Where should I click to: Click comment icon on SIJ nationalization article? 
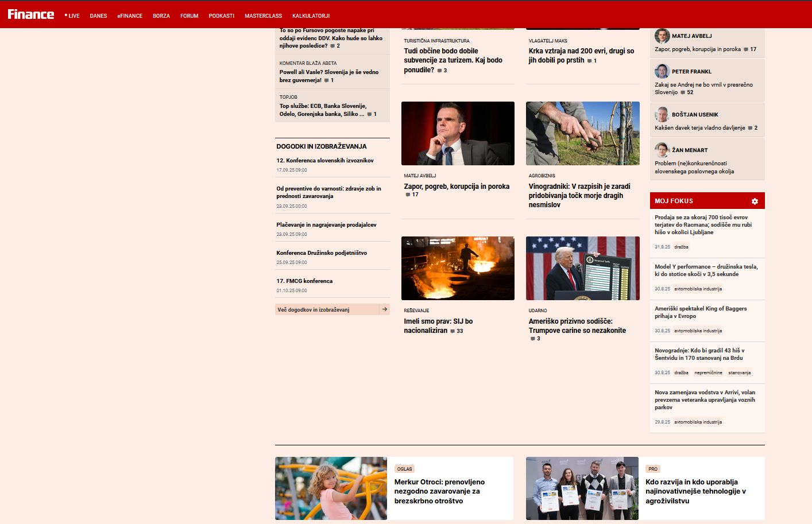pos(453,331)
